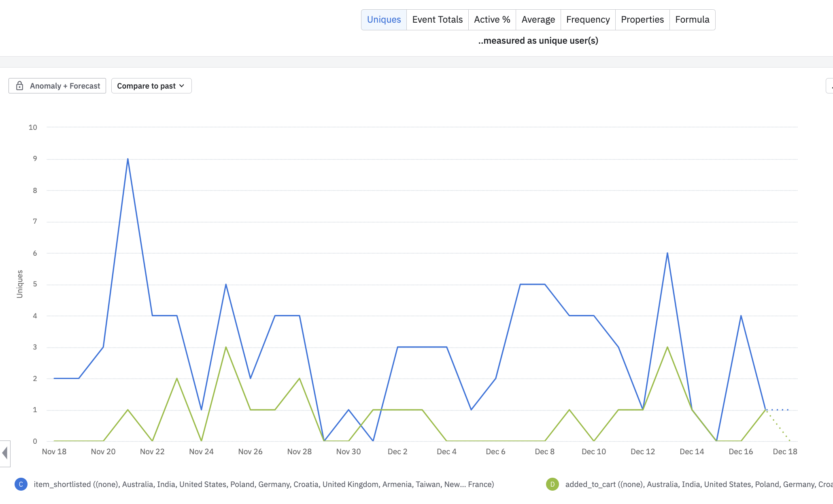This screenshot has width=833, height=504.
Task: Switch to Frequency view
Action: 588,20
